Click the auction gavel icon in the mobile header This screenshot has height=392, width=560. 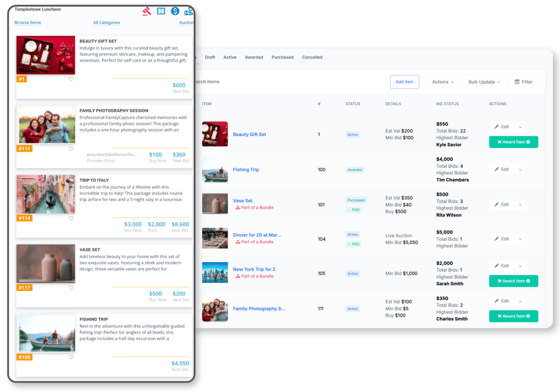click(x=147, y=11)
